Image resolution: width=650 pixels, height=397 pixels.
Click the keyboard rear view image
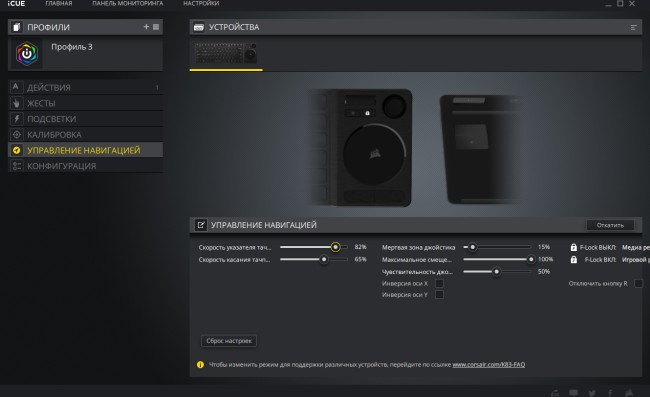tap(481, 149)
